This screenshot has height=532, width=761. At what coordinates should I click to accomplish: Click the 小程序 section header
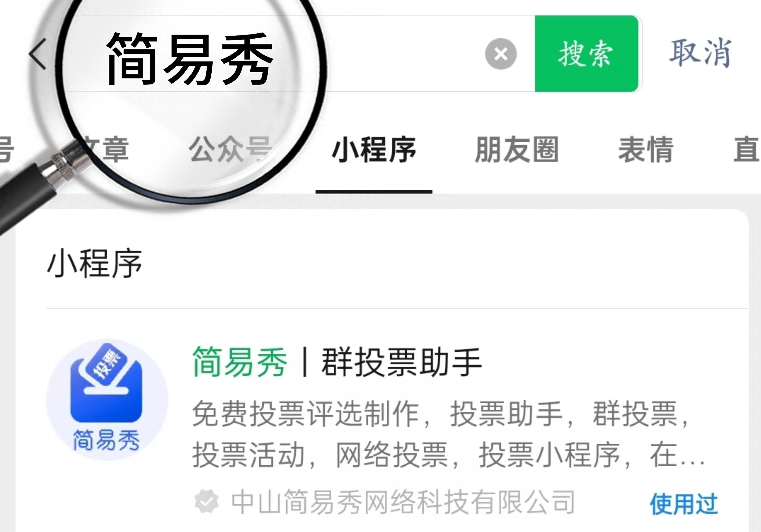[94, 264]
